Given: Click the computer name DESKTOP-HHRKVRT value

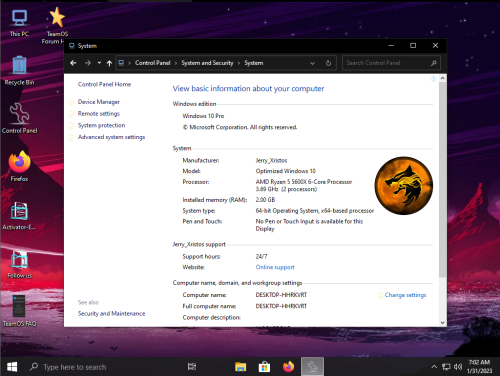Looking at the screenshot, I should (281, 295).
